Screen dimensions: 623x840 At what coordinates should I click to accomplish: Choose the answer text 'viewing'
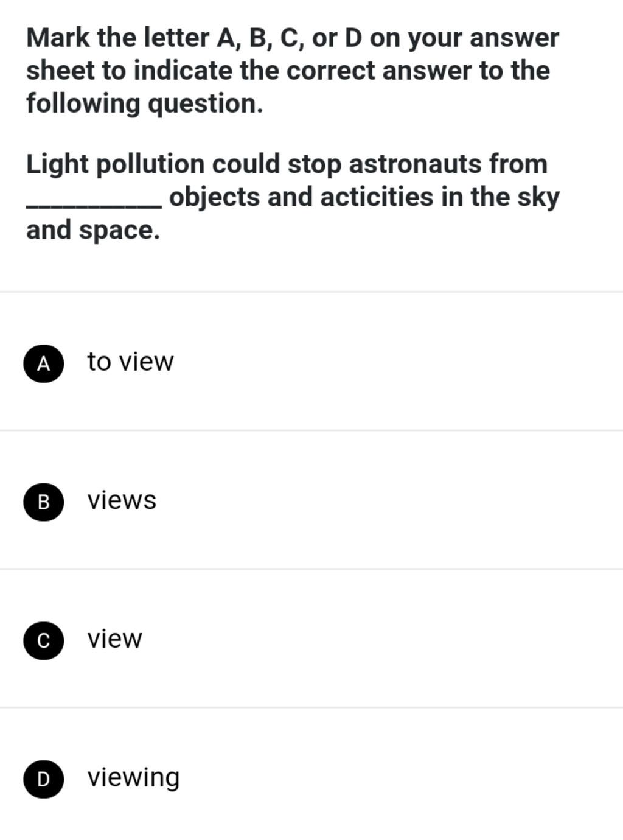pos(133,777)
